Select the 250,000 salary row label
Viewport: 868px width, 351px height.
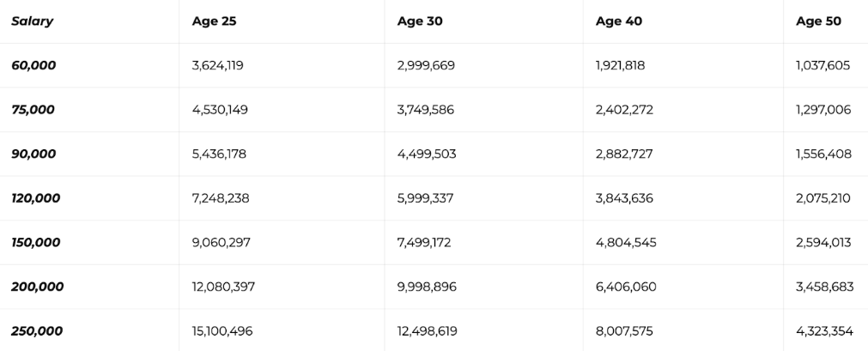click(37, 330)
